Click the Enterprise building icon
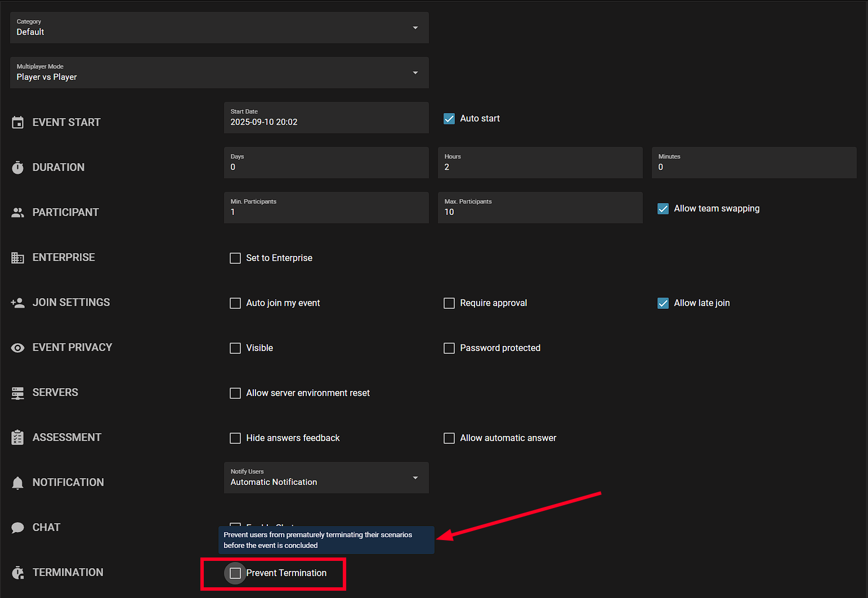The image size is (868, 598). click(x=18, y=258)
